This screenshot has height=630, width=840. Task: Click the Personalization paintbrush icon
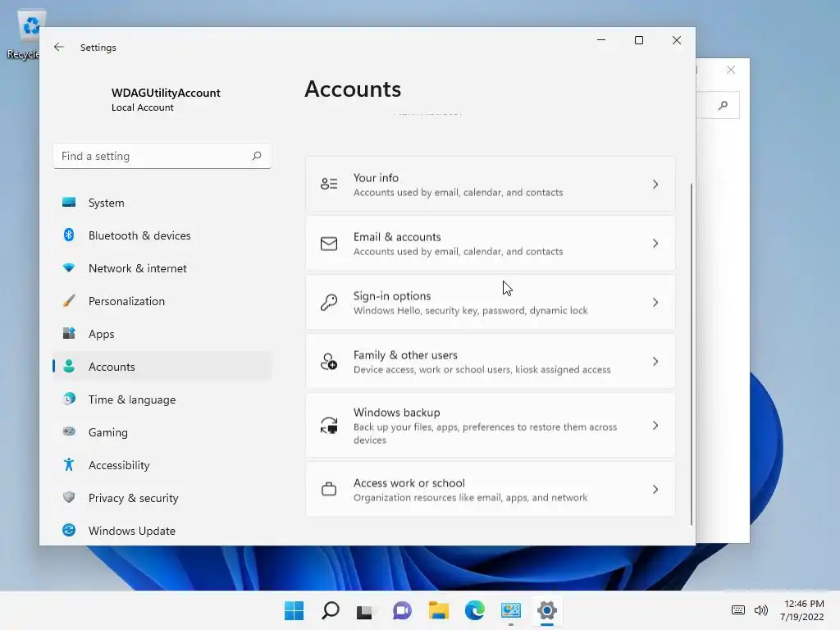click(69, 300)
